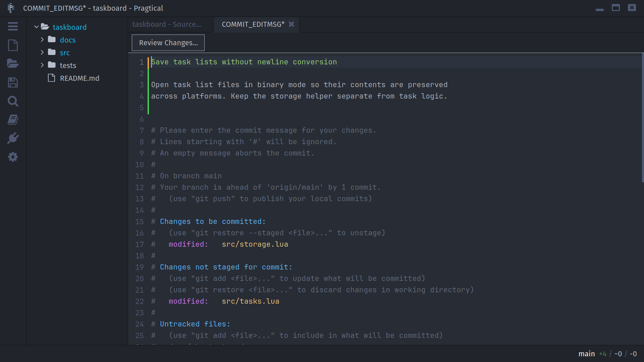Select README.md in the file tree

click(x=79, y=78)
